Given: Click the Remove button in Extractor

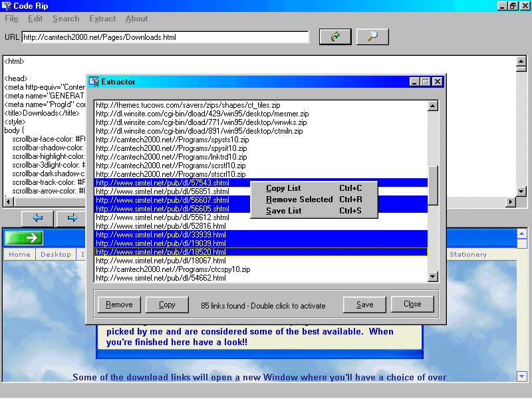Looking at the screenshot, I should coord(119,305).
